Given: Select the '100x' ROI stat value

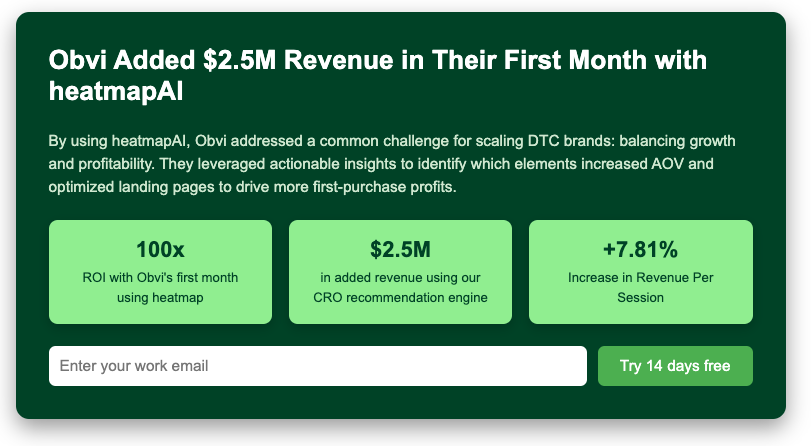Looking at the screenshot, I should coord(160,249).
